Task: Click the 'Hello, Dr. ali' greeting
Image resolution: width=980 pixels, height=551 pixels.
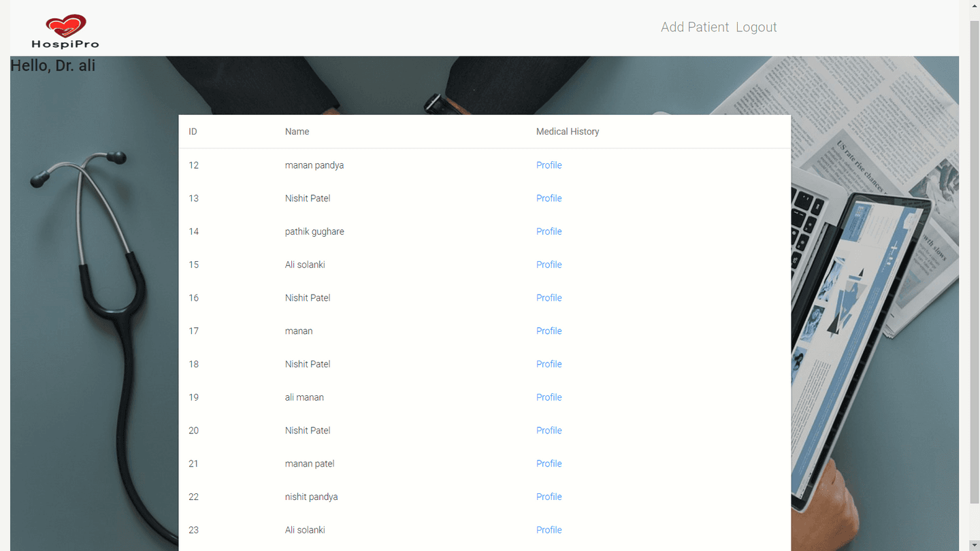Action: point(52,65)
